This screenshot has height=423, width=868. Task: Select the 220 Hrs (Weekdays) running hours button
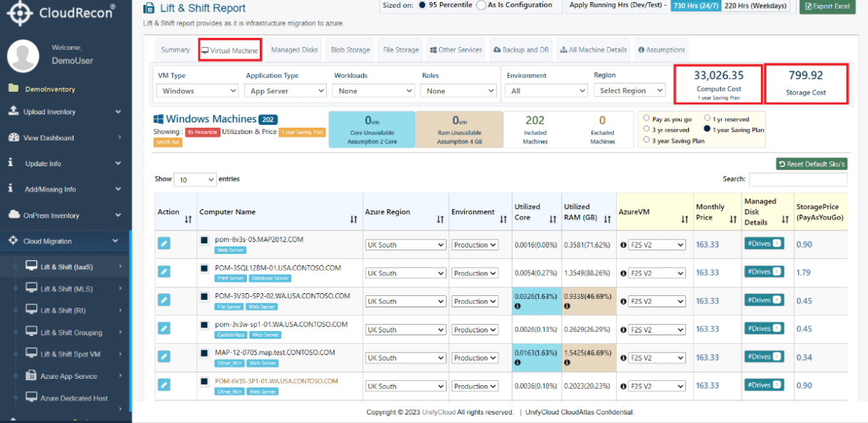tap(755, 6)
